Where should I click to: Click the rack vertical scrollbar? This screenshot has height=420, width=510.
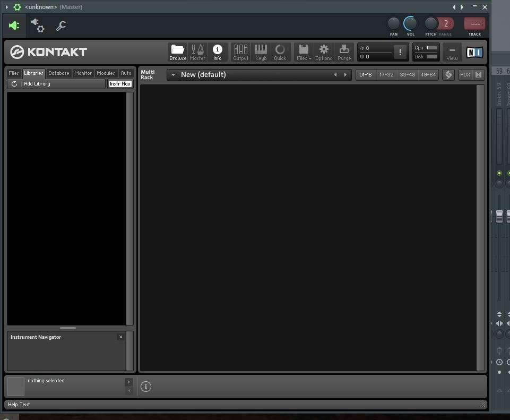tap(480, 227)
